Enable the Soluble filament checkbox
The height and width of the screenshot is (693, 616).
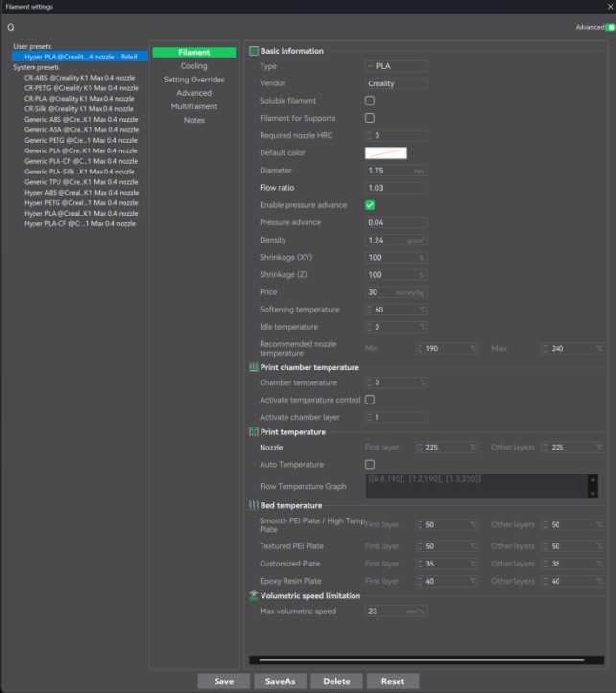coord(370,101)
